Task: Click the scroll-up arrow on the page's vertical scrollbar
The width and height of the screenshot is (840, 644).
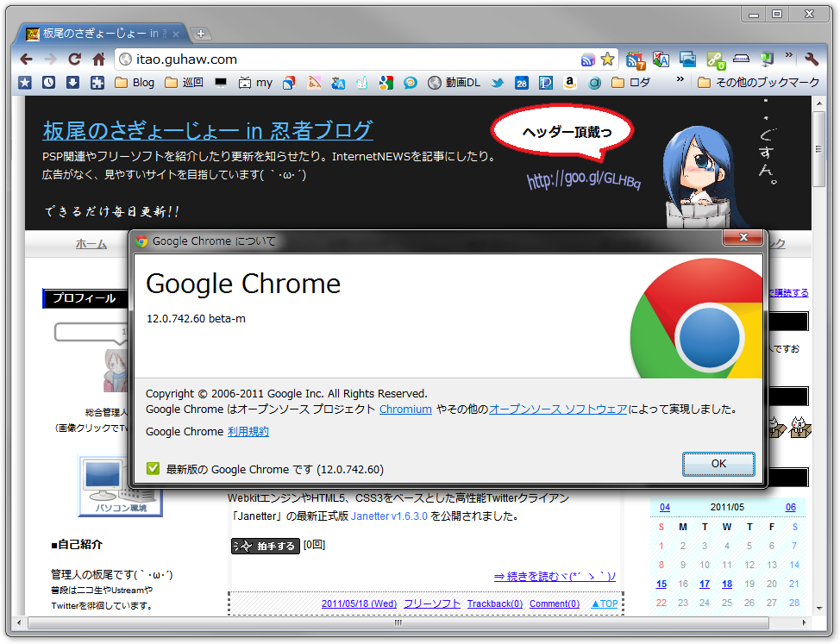Action: tap(818, 103)
